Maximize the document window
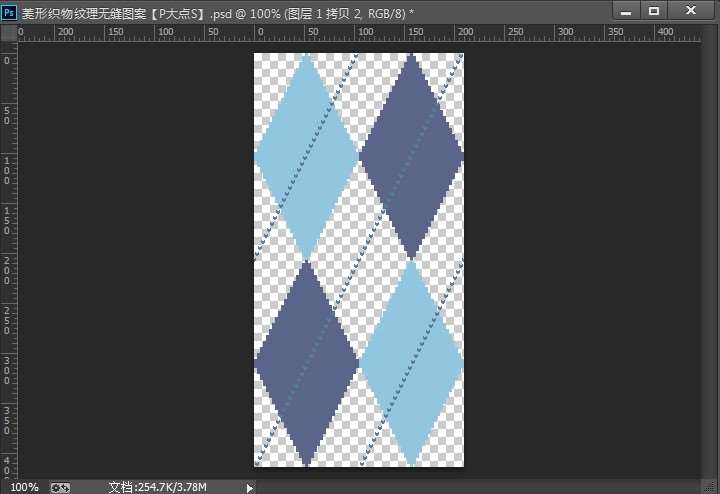Viewport: 720px width, 494px height. coord(654,11)
